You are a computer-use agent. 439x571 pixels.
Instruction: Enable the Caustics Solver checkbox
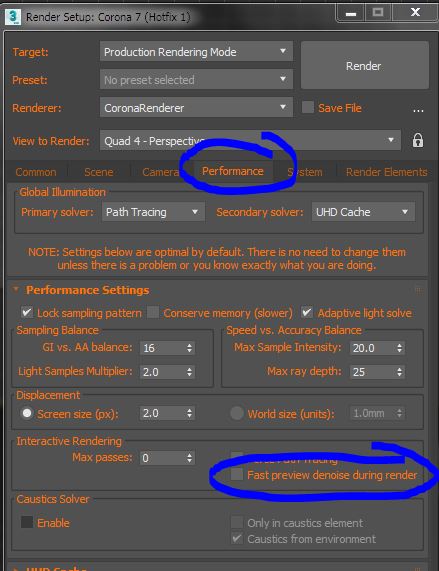(x=27, y=522)
